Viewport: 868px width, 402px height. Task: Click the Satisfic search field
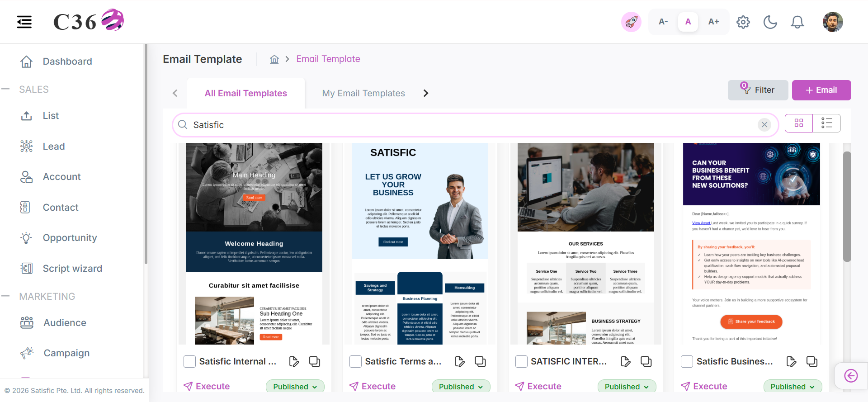click(x=475, y=125)
